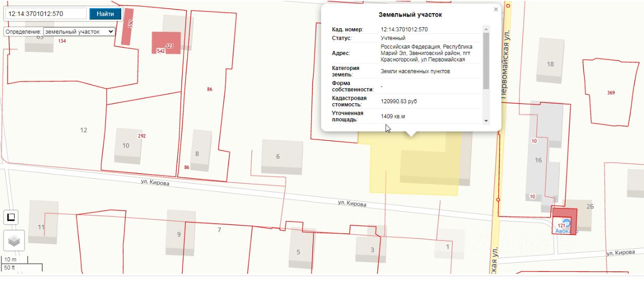Click building number 9 on map
Image resolution: width=644 pixels, height=286 pixels.
[x=179, y=234]
